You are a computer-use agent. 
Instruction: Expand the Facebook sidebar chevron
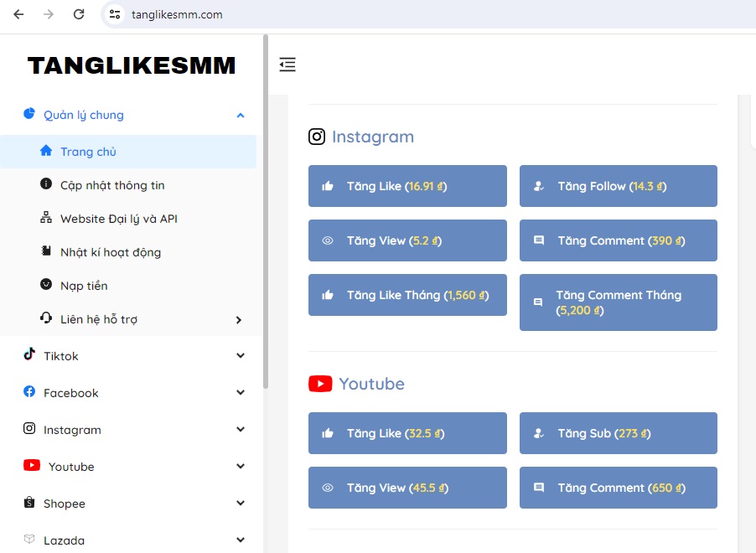click(240, 392)
